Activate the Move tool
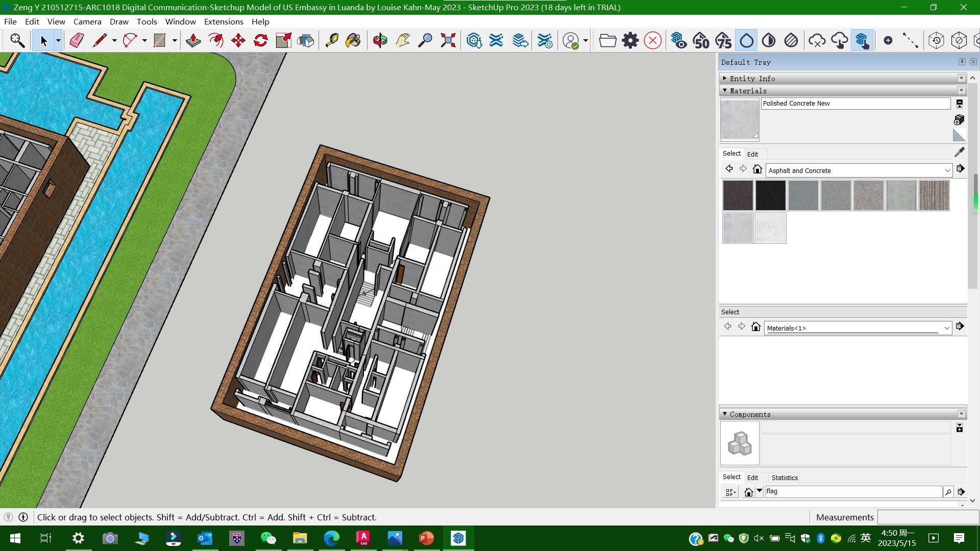 pyautogui.click(x=238, y=40)
